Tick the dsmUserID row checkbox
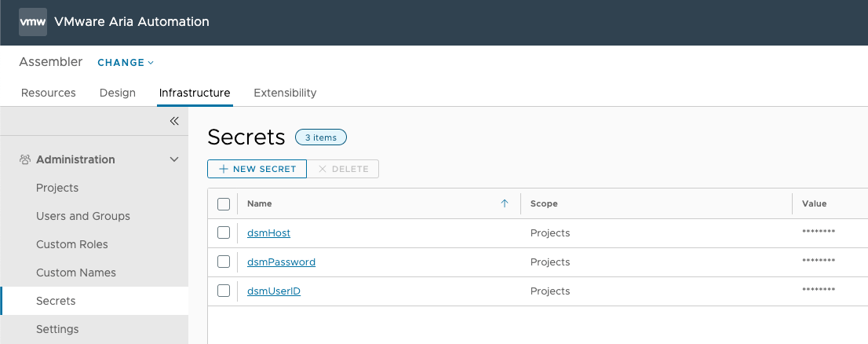Screen dimensions: 868x344 tap(224, 291)
